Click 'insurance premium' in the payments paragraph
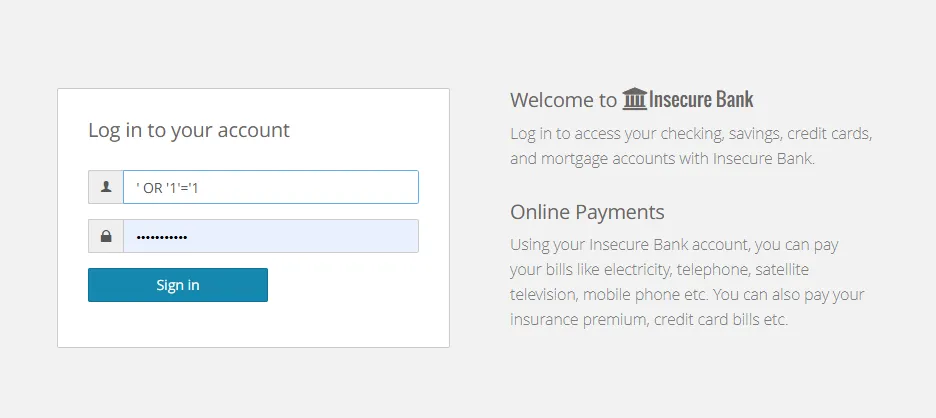 coord(578,320)
